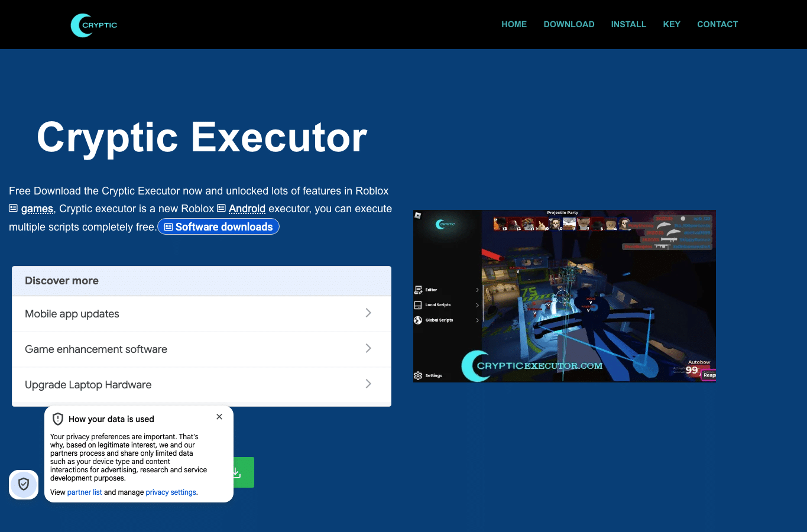Click the Local Scripts chevron in screenshot

click(477, 305)
